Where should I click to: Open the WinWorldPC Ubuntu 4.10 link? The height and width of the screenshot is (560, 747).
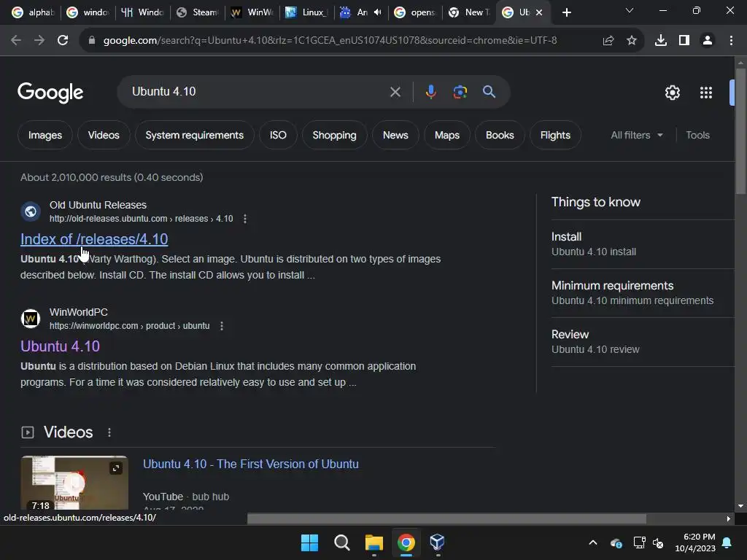(60, 346)
